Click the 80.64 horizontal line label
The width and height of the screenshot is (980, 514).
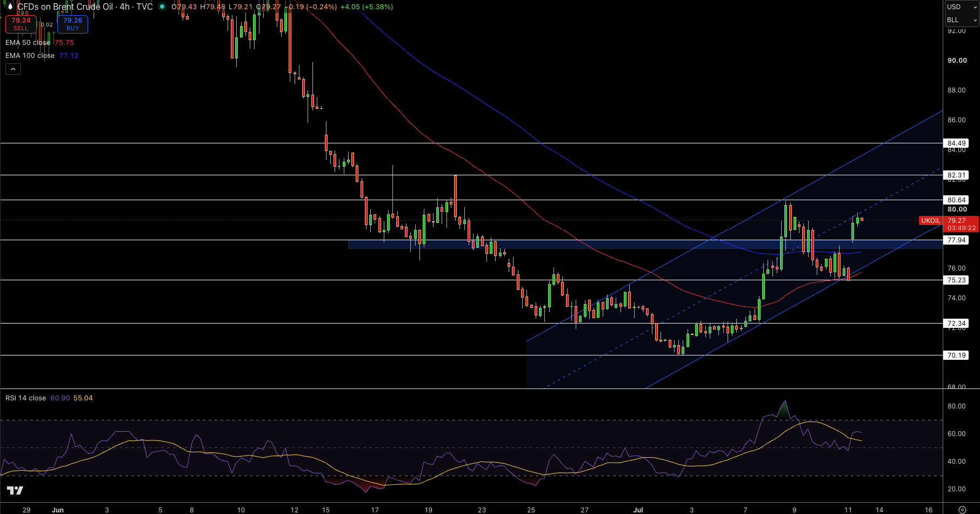tap(956, 200)
